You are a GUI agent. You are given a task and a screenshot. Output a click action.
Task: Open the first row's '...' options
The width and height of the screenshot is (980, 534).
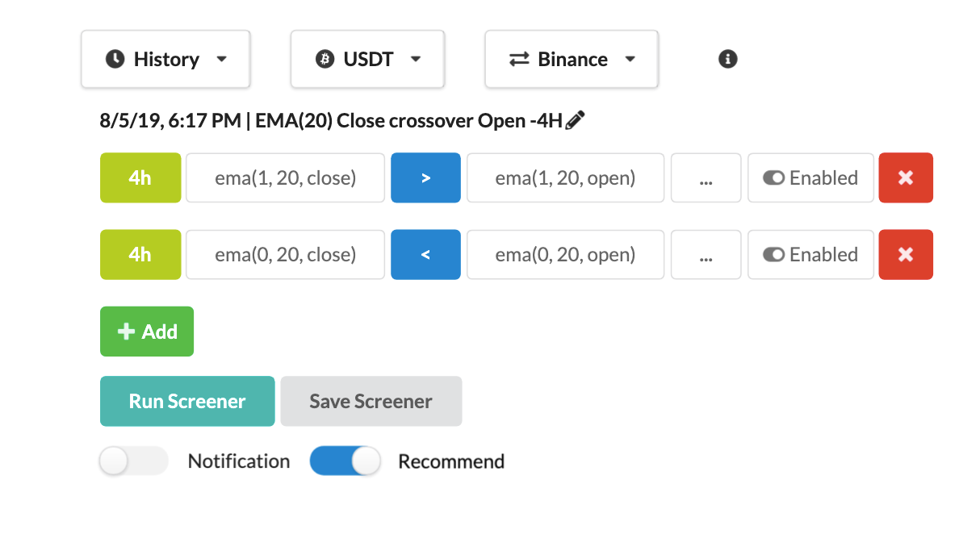click(x=706, y=177)
